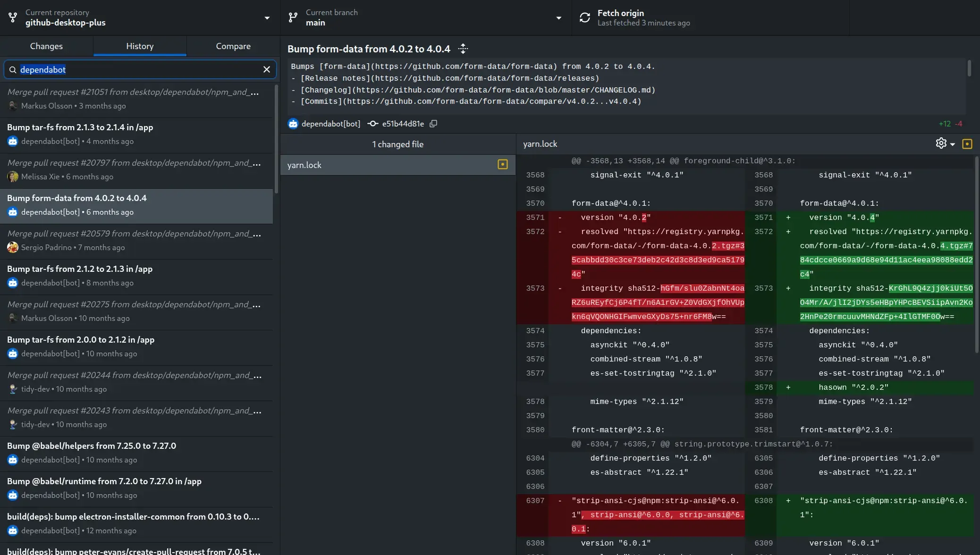Clear the search with the X icon
The width and height of the screenshot is (980, 555).
pos(267,70)
